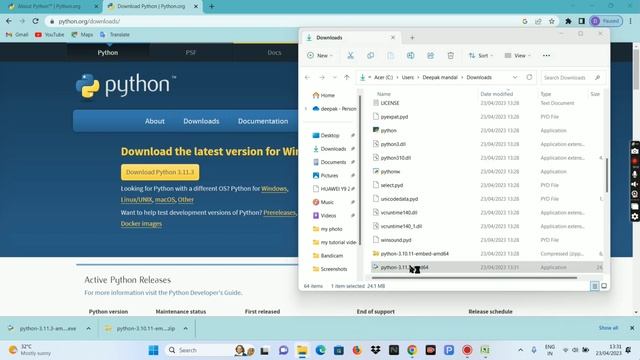Follow the Linux/UNIX link
This screenshot has height=360, width=640.
coord(136,200)
